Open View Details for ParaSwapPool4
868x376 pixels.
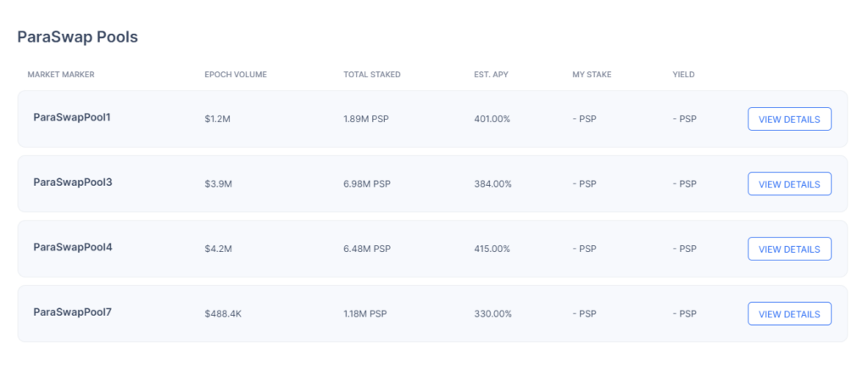point(789,249)
